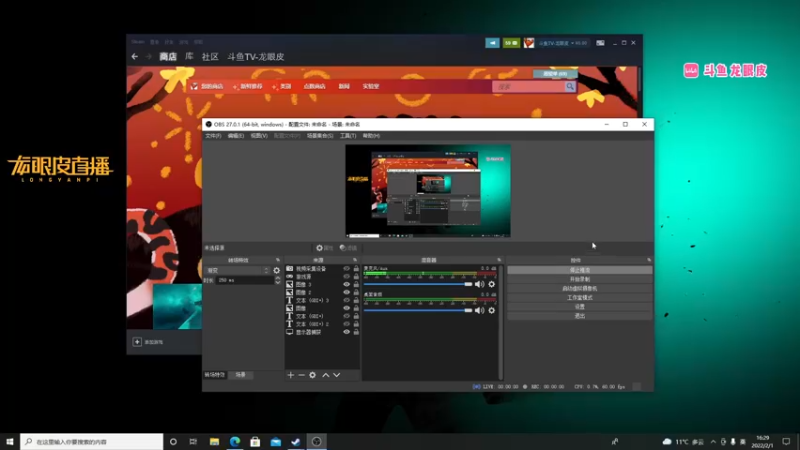This screenshot has width=800, height=450.
Task: Click the 开始录制 button
Action: pyautogui.click(x=580, y=280)
